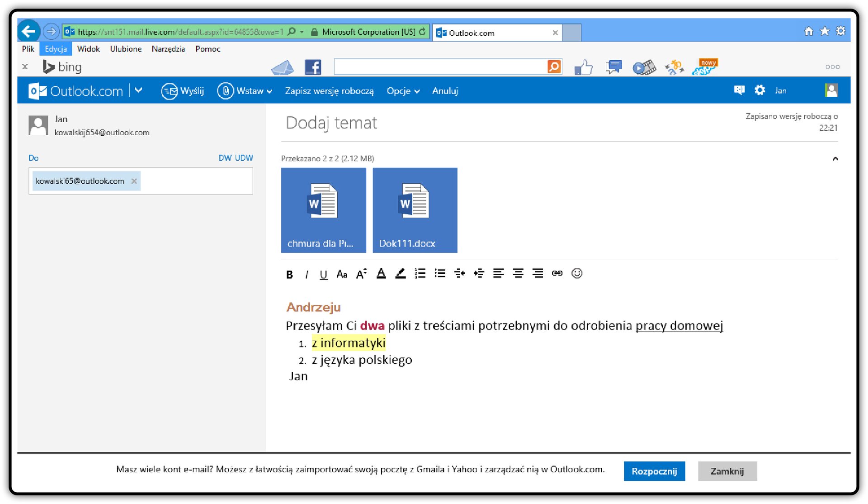
Task: Open the Plik menu
Action: point(28,49)
